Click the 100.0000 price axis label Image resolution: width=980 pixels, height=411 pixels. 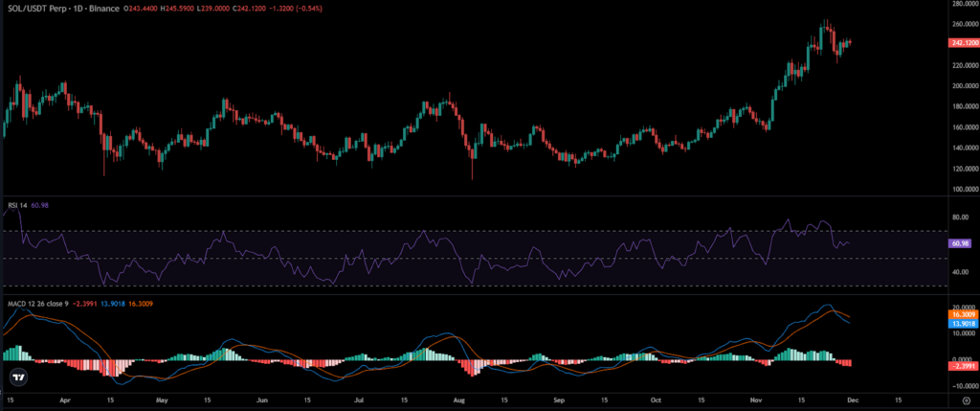[964, 189]
